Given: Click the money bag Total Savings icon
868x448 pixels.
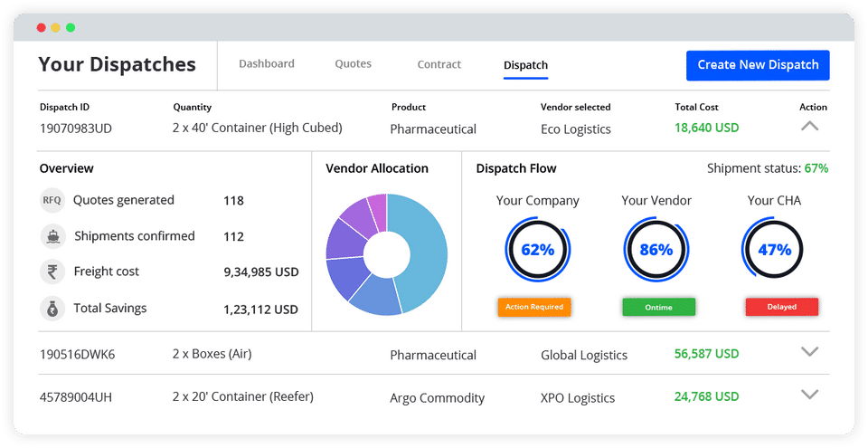Looking at the screenshot, I should [x=52, y=309].
